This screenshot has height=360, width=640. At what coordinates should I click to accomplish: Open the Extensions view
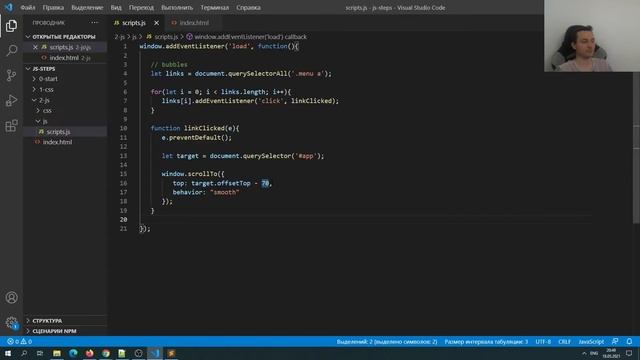pos(11,125)
